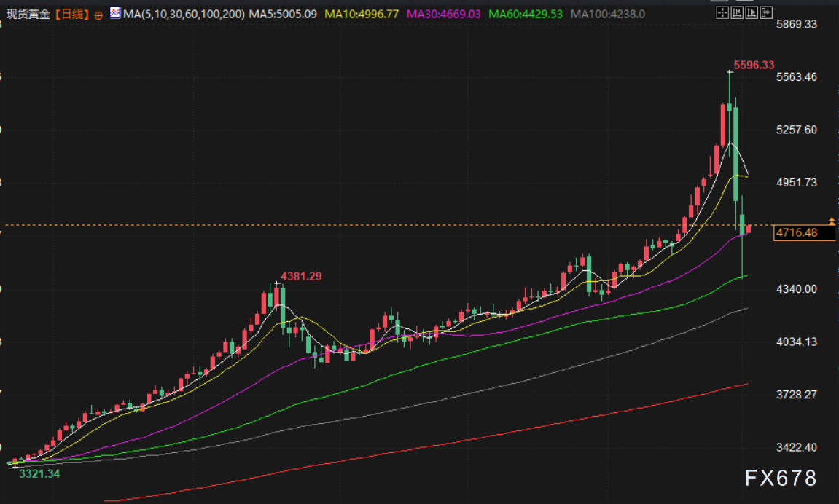839x504 pixels.
Task: Toggle the yellow MA10 value label
Action: click(x=362, y=13)
